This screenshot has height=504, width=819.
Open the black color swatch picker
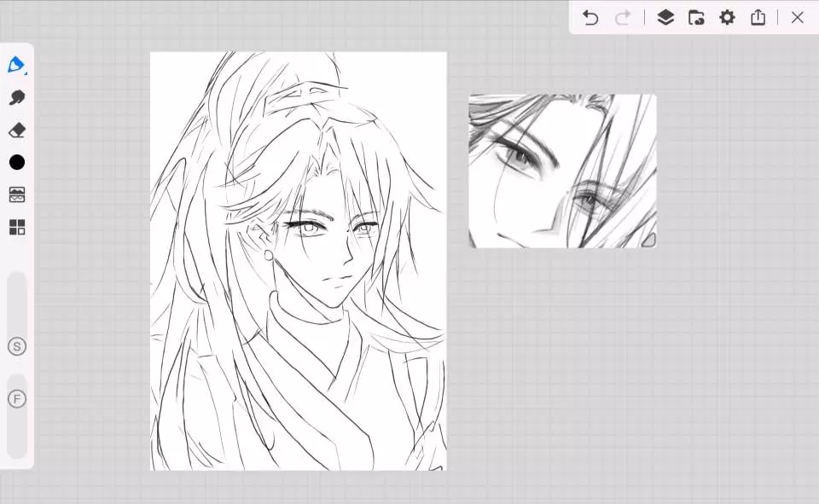click(x=17, y=162)
